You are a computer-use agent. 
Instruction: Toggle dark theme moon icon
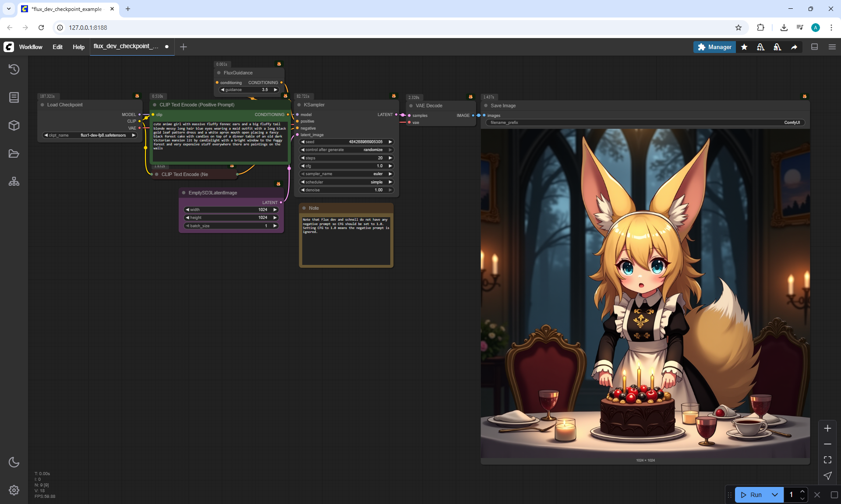(14, 462)
